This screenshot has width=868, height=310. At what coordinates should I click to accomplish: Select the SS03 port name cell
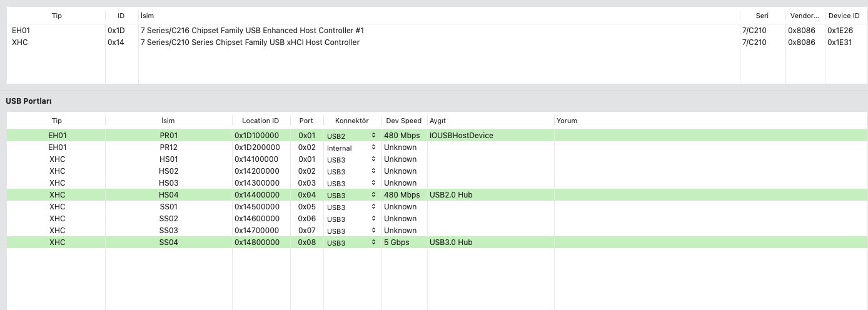[169, 231]
